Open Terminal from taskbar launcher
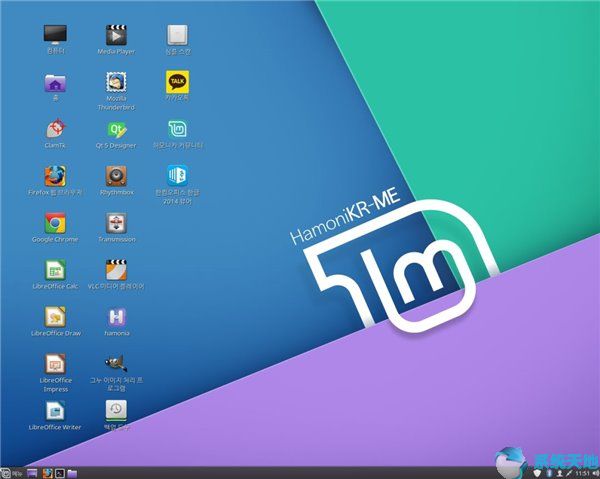 coord(60,474)
